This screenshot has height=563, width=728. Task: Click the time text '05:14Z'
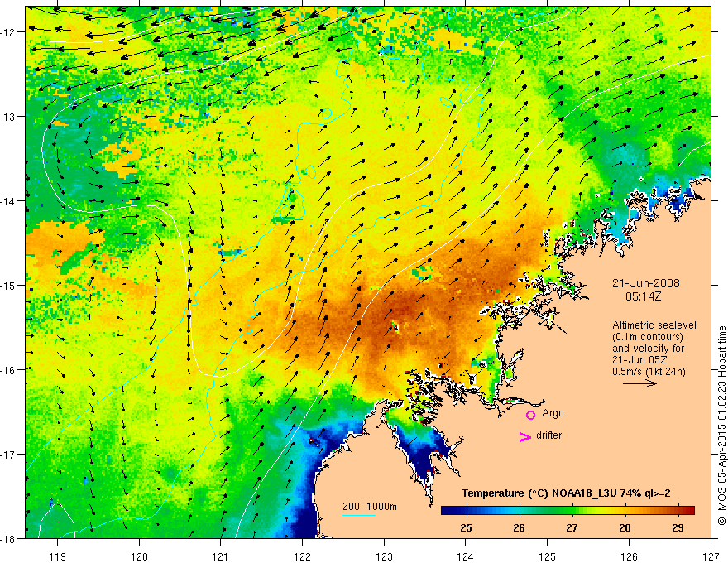point(643,296)
